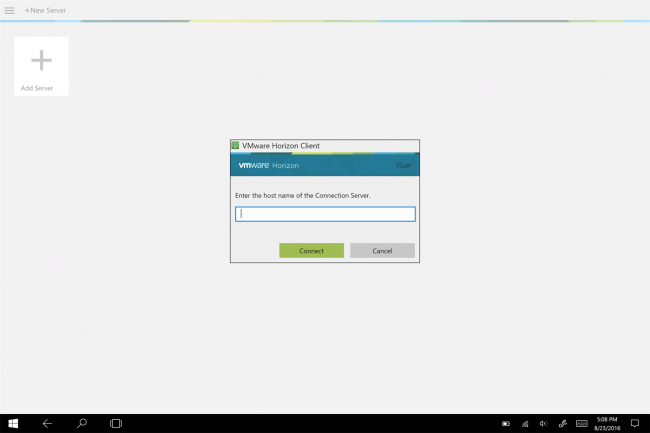Click the "Enter the host name" prompt text
This screenshot has width=650, height=433.
tap(303, 196)
